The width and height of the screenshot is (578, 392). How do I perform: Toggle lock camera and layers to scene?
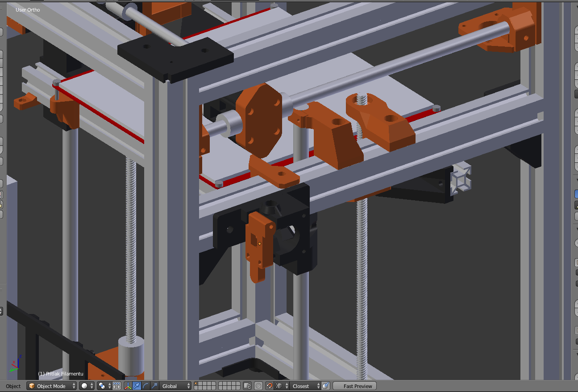pos(248,386)
